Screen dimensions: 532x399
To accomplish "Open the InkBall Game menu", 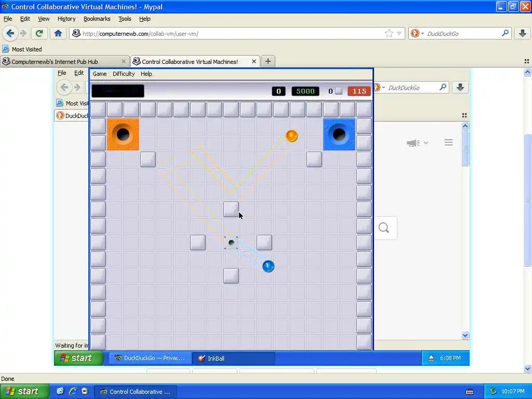I will click(99, 74).
